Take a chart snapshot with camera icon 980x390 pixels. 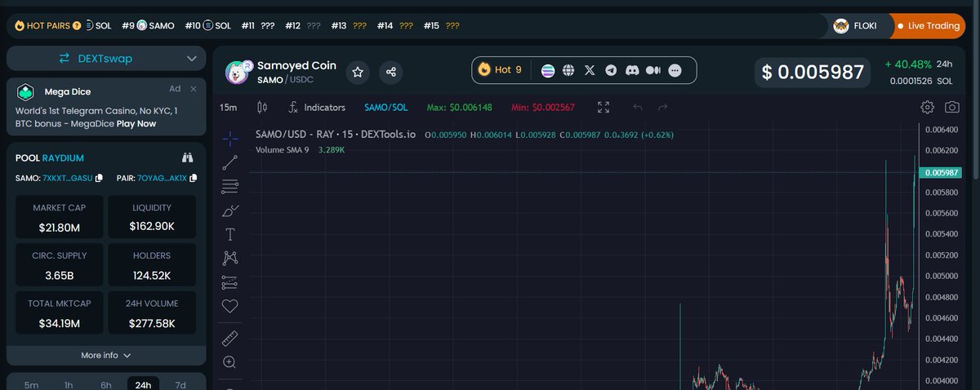952,107
